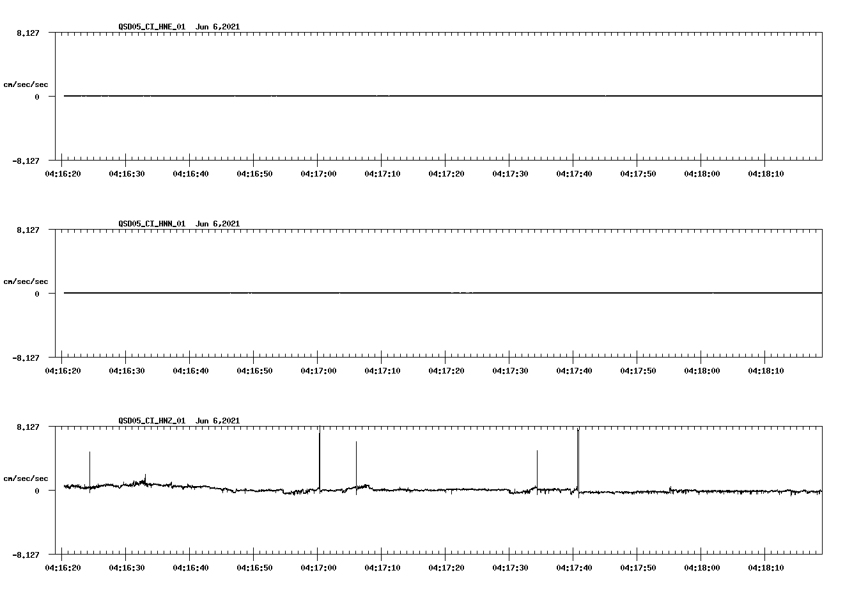The image size is (868, 591).
Task: Click 04:17:00 time label under HNN plot
Action: [318, 371]
